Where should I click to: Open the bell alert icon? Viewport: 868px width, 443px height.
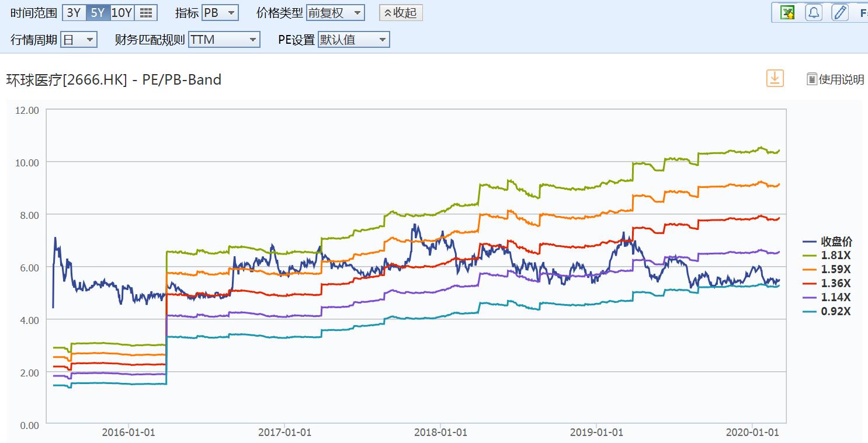[x=814, y=12]
